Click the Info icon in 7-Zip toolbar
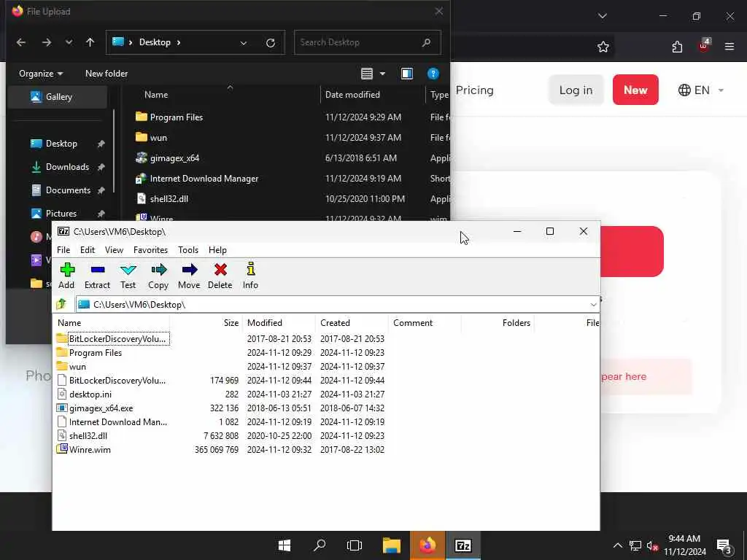The height and width of the screenshot is (560, 747). click(x=251, y=269)
